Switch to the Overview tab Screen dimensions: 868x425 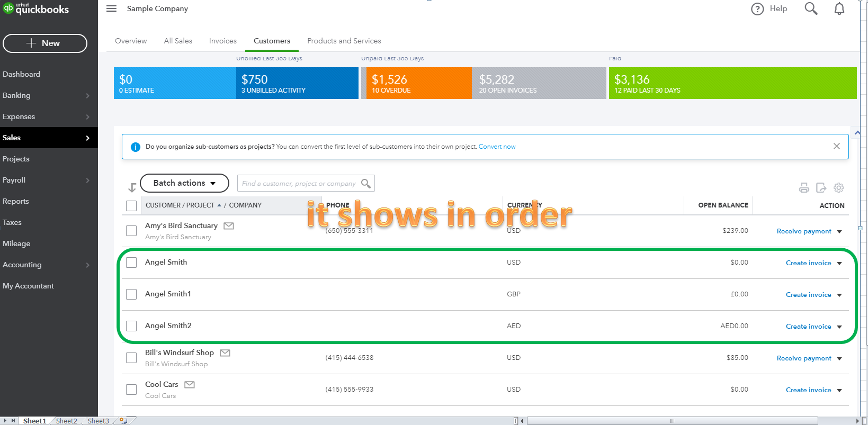click(x=131, y=41)
